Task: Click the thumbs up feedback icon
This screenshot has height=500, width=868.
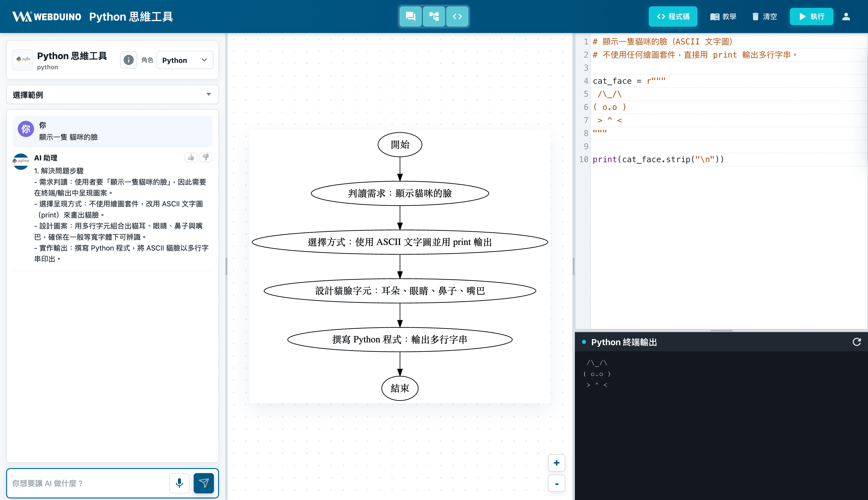Action: [x=191, y=157]
